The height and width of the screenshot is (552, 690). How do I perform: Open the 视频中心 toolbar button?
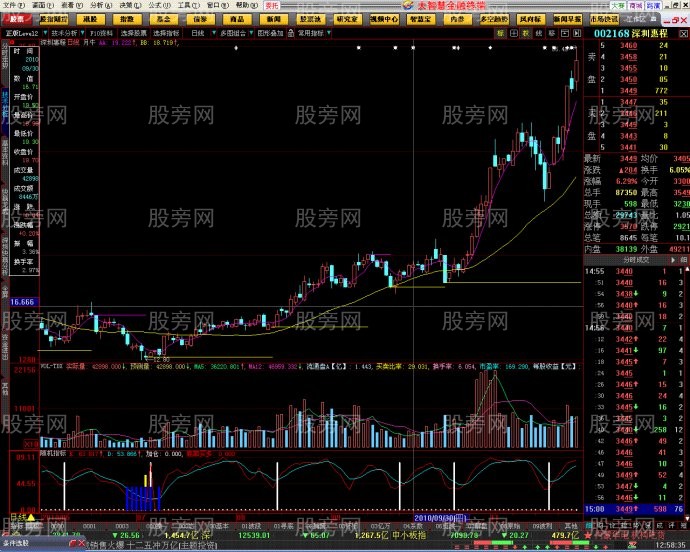point(384,19)
